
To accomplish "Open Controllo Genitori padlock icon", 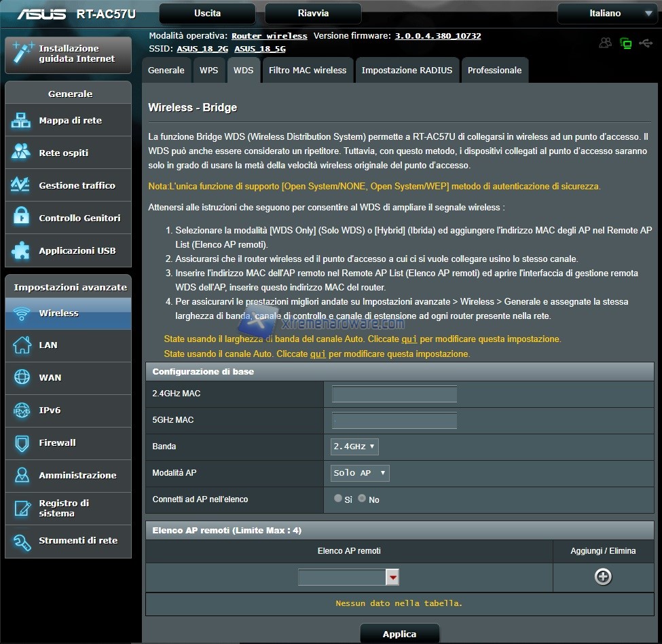I will tap(21, 218).
